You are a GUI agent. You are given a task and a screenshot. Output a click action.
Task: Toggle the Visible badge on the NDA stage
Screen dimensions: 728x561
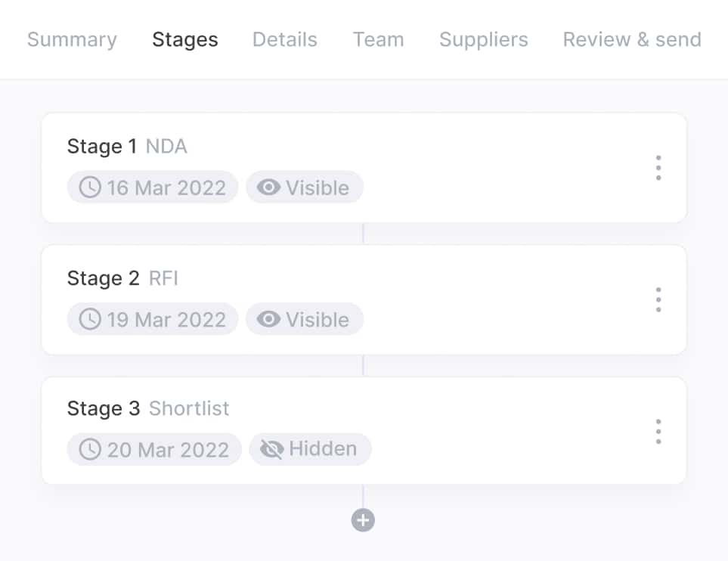305,188
